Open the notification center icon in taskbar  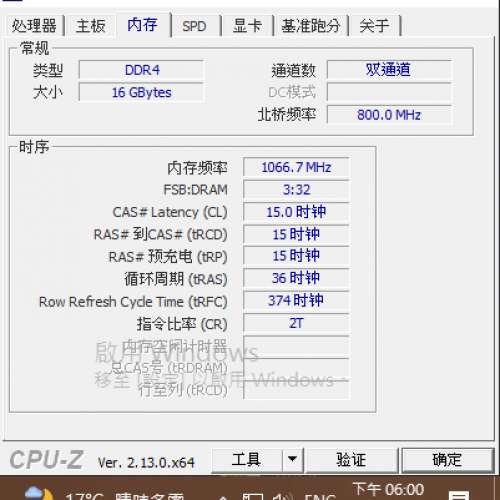pos(459,495)
